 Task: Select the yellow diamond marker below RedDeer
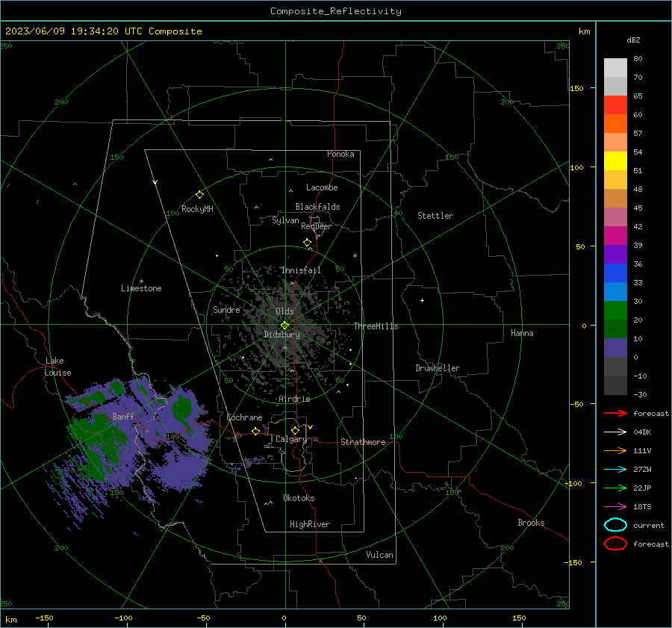(308, 243)
